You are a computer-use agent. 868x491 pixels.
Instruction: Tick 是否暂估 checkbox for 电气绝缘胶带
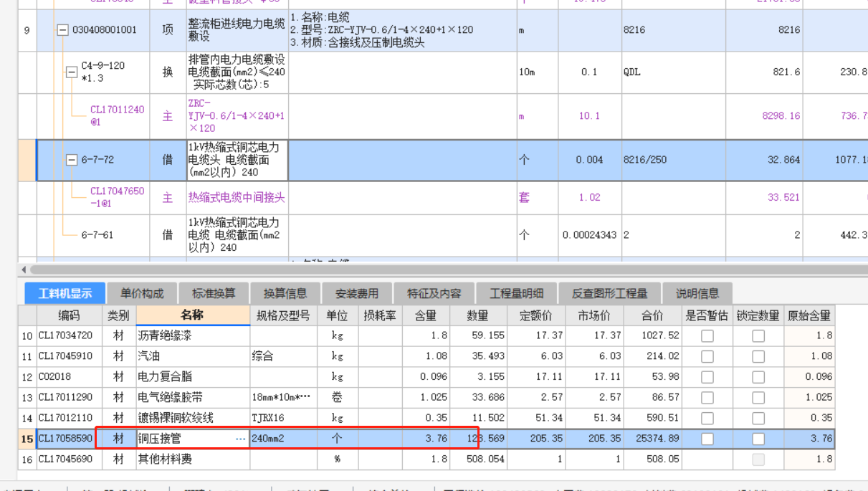point(707,397)
